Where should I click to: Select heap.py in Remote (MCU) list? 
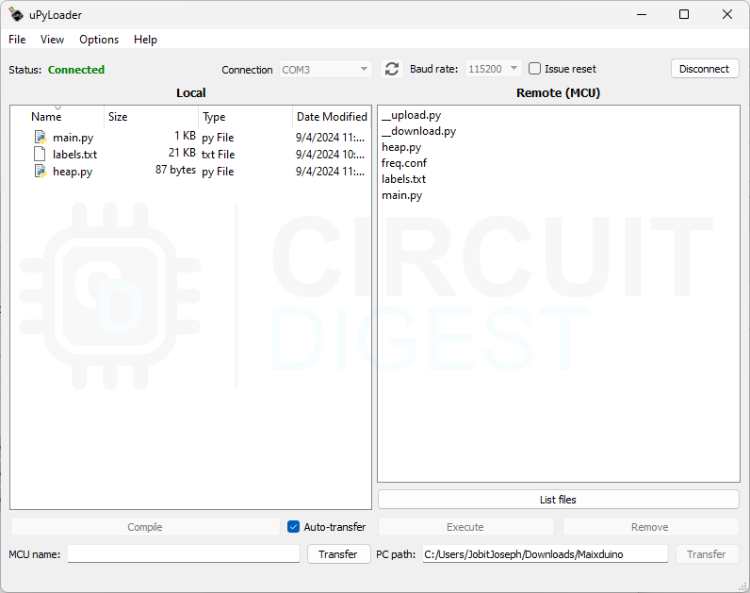[401, 147]
